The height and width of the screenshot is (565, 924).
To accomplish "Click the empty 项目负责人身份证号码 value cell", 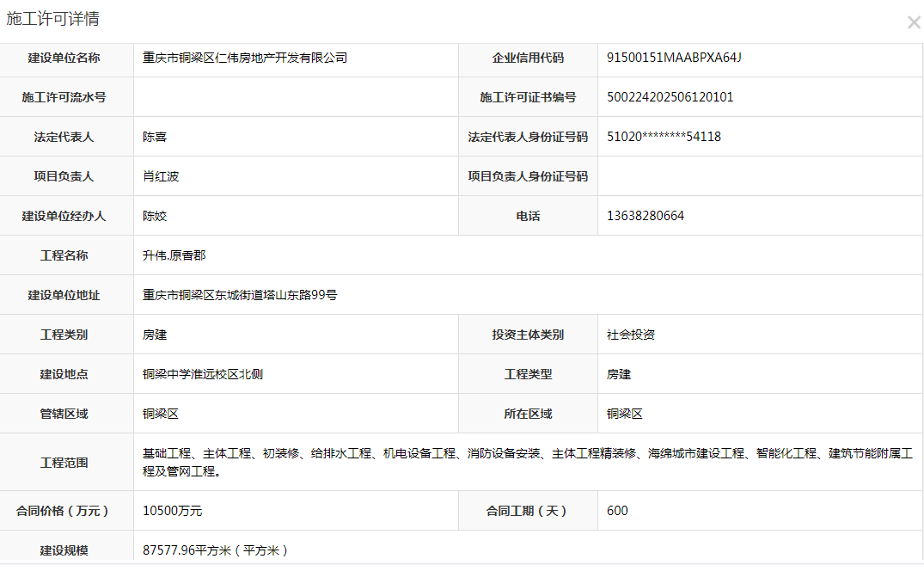I will pos(760,176).
